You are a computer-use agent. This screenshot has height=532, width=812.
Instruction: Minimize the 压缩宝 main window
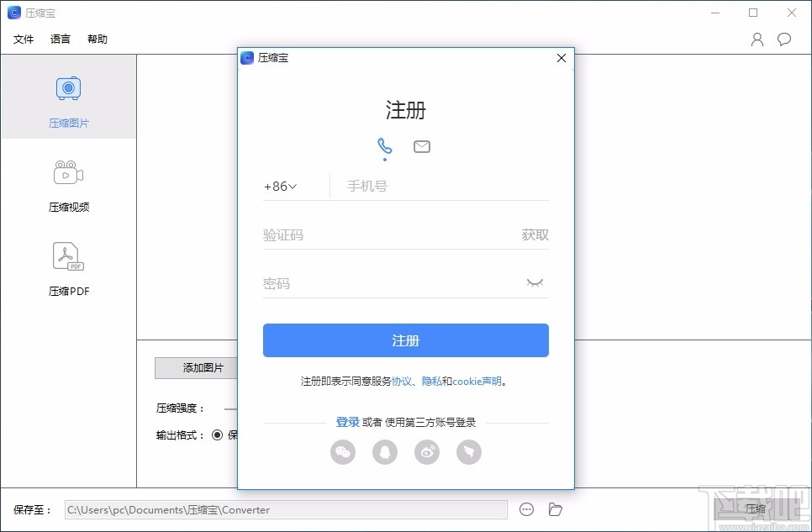point(715,13)
